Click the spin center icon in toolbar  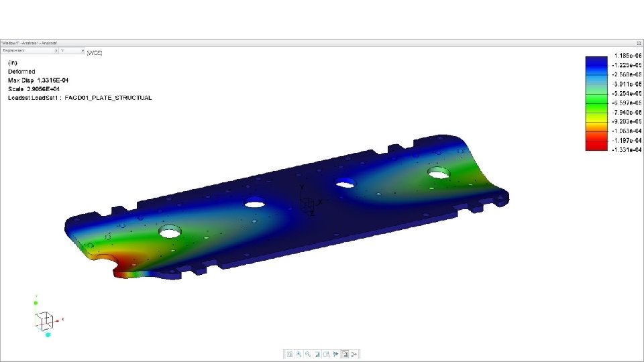pyautogui.click(x=335, y=354)
